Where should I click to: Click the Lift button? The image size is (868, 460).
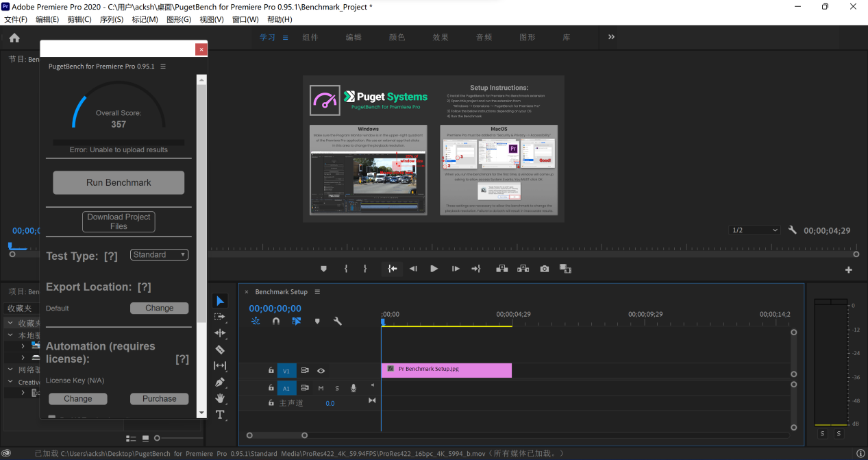pos(501,269)
